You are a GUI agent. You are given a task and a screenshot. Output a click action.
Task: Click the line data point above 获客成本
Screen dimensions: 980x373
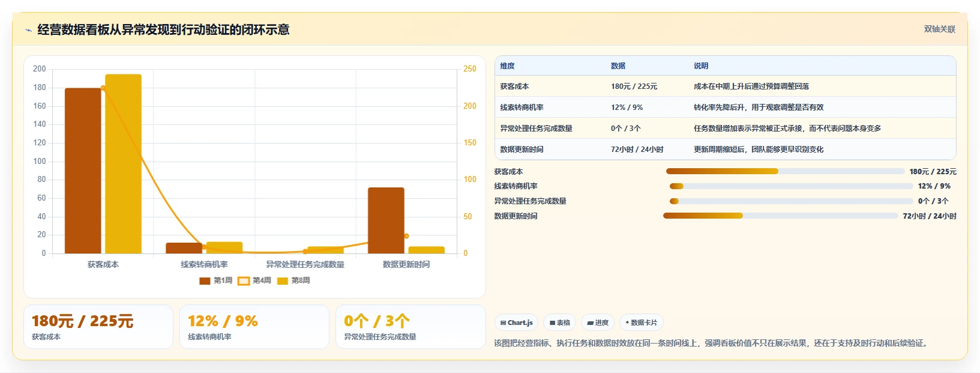pyautogui.click(x=103, y=88)
